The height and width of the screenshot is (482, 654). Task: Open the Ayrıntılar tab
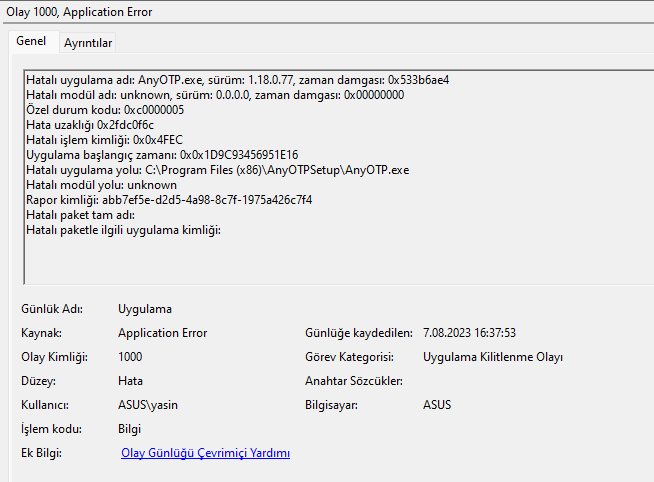(88, 43)
